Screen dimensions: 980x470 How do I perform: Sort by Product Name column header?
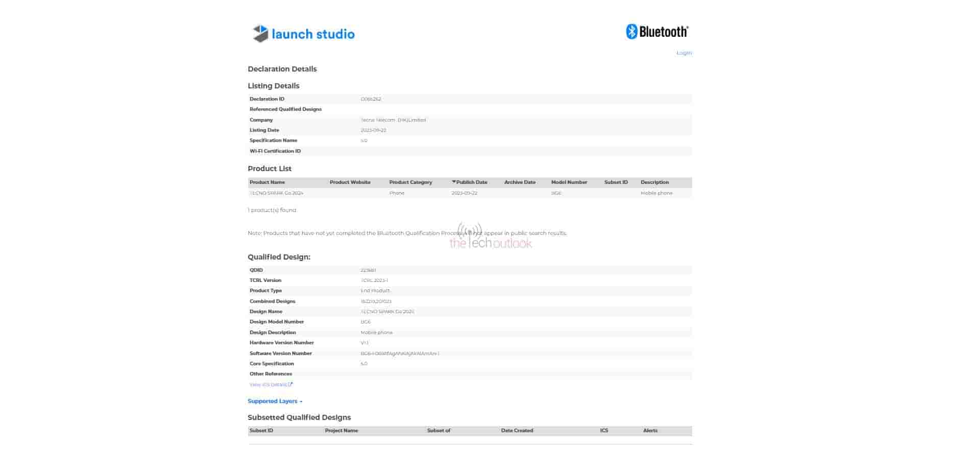tap(267, 182)
